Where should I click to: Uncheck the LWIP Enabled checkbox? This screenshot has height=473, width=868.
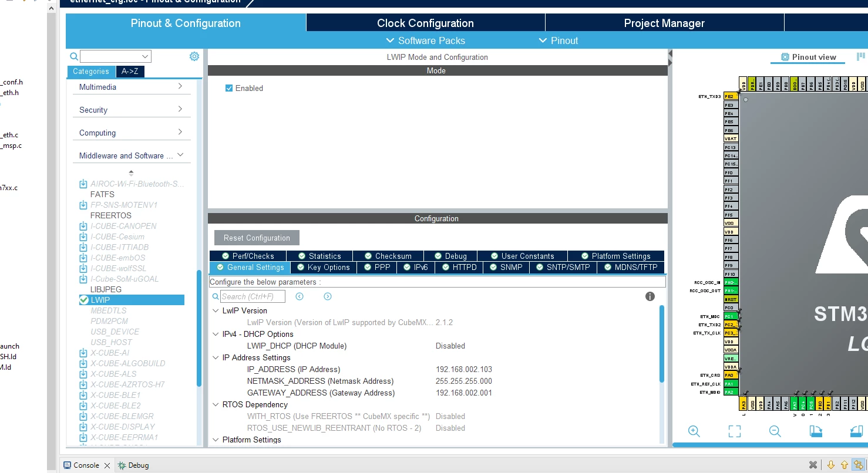tap(229, 88)
